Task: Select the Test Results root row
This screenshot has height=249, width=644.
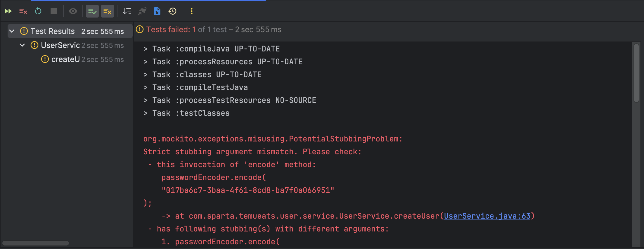Action: tap(53, 31)
